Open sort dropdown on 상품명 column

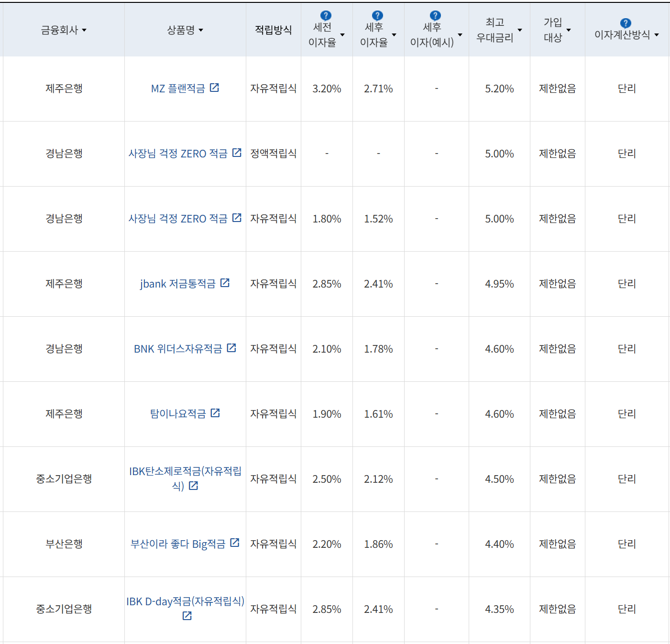(202, 30)
